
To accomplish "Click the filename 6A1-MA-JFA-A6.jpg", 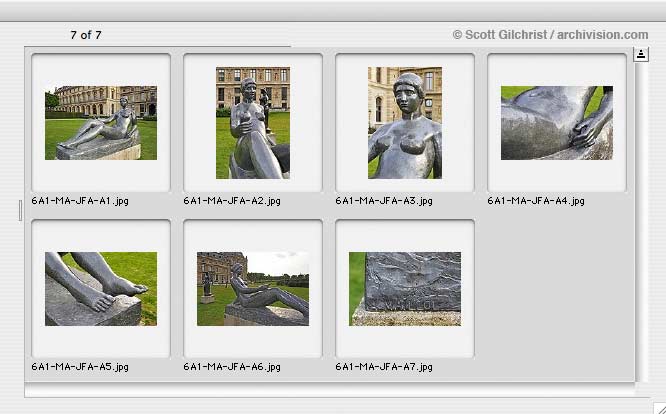I will (x=232, y=366).
